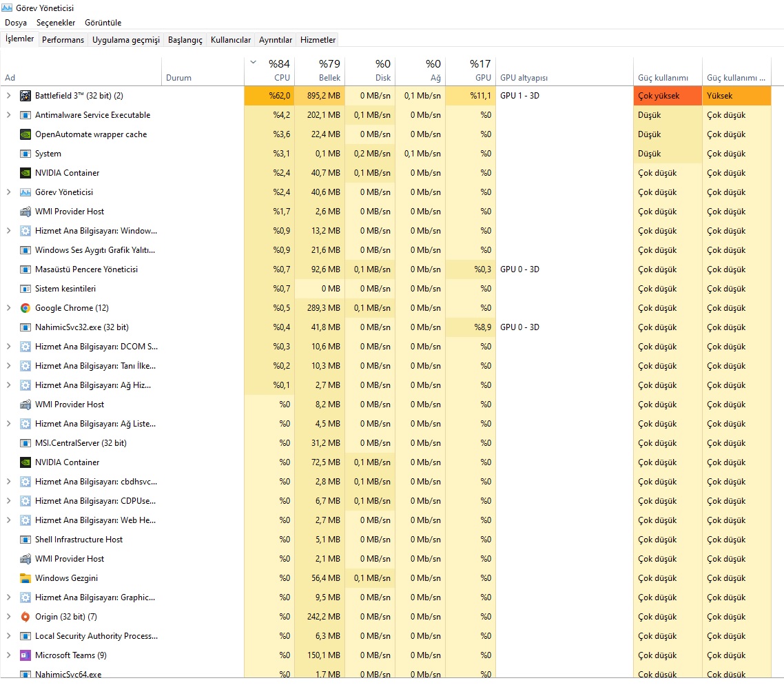Image resolution: width=784 pixels, height=685 pixels.
Task: Click gear icon of Hizmet Ana Bilgisayarı: cbdhsvc
Action: point(25,482)
